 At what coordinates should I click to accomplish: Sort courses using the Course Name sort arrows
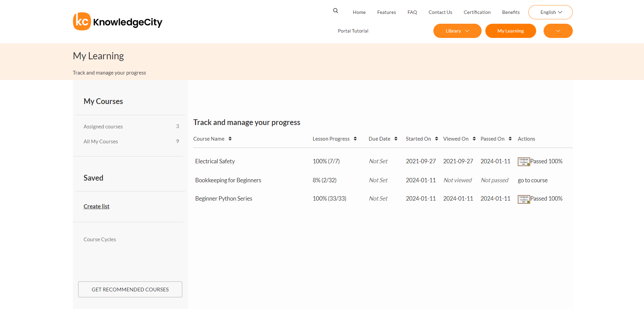point(230,139)
